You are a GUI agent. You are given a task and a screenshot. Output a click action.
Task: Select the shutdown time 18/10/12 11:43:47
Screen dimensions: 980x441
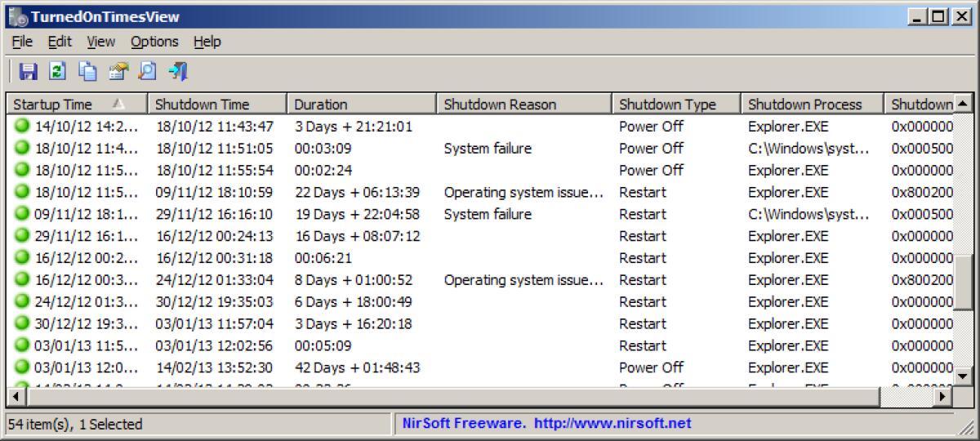(214, 126)
